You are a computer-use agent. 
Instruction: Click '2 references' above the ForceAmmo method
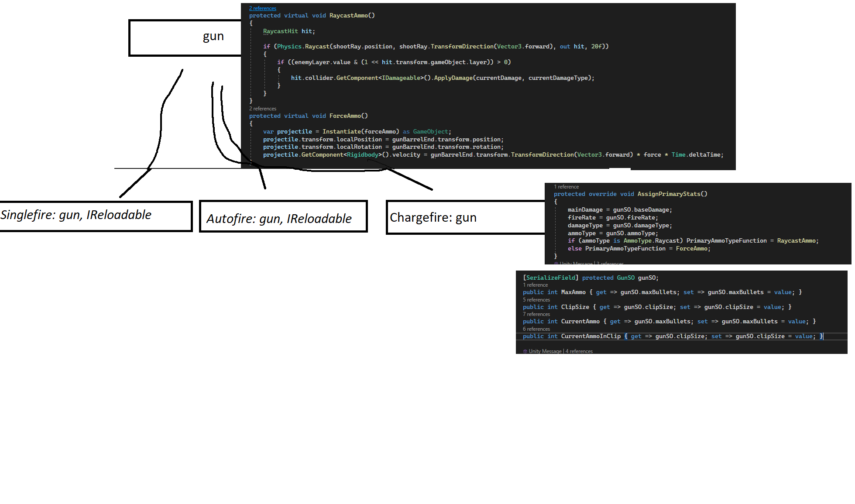pyautogui.click(x=262, y=108)
